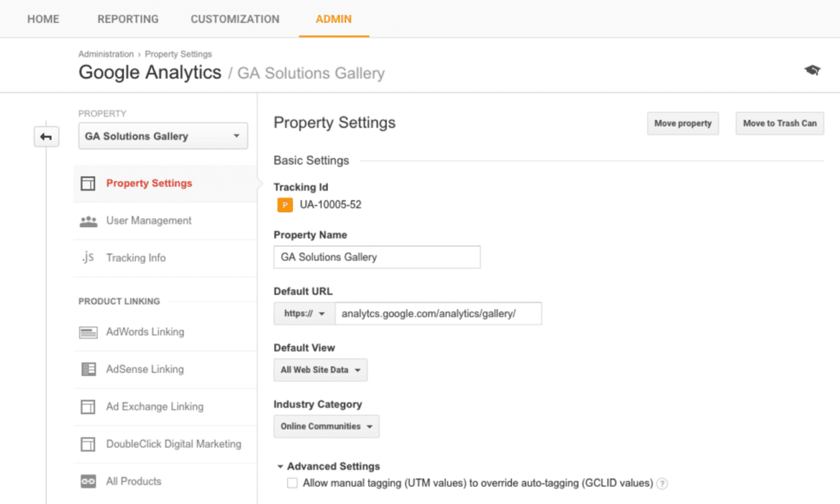The width and height of the screenshot is (840, 504).
Task: Click the Property Name input field
Action: click(377, 257)
